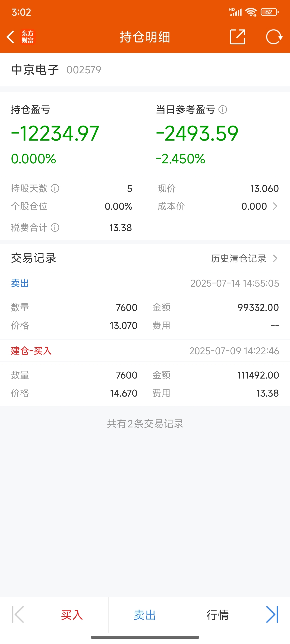Open the 东方财富 logo icon
The width and height of the screenshot is (290, 644).
pyautogui.click(x=28, y=37)
